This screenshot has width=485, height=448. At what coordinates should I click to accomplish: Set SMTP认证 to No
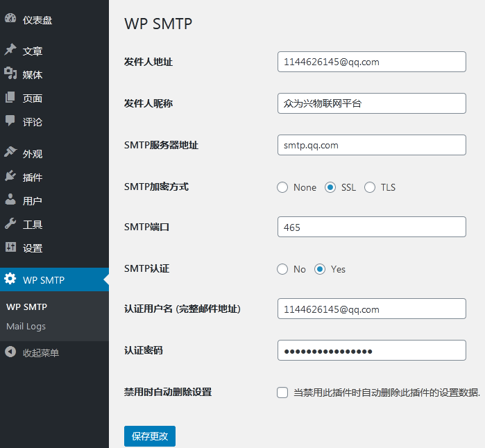[282, 269]
